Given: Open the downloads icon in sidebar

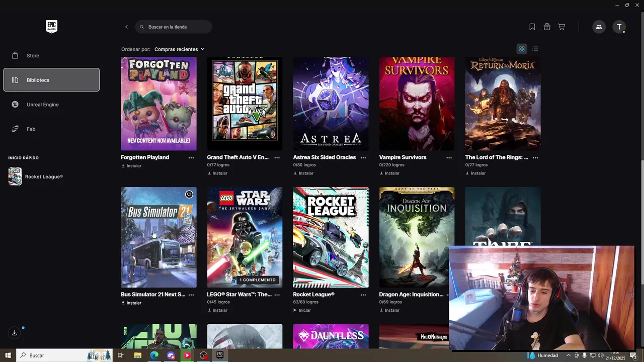Looking at the screenshot, I should tap(15, 332).
